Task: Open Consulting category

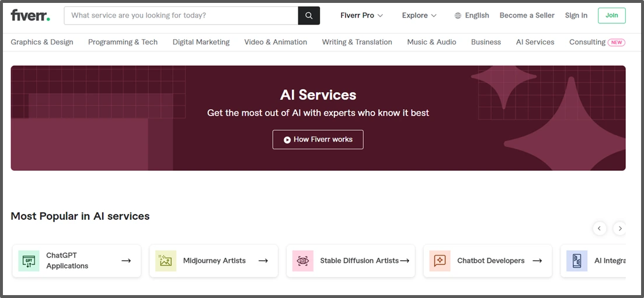Action: (587, 42)
